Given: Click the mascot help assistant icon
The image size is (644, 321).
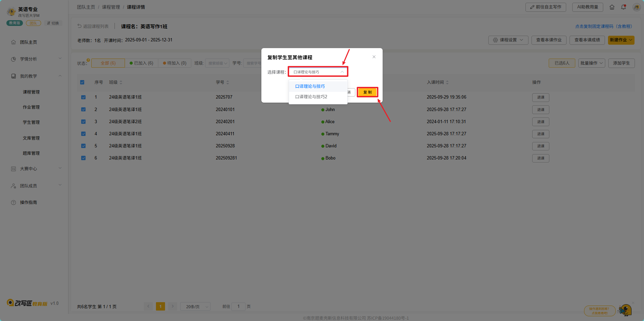Looking at the screenshot, I should tap(625, 310).
